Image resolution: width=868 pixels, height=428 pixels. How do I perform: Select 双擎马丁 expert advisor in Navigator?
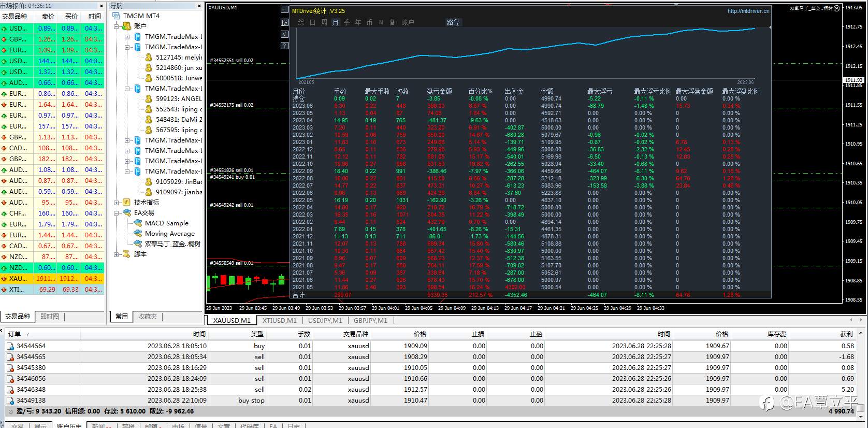(167, 244)
